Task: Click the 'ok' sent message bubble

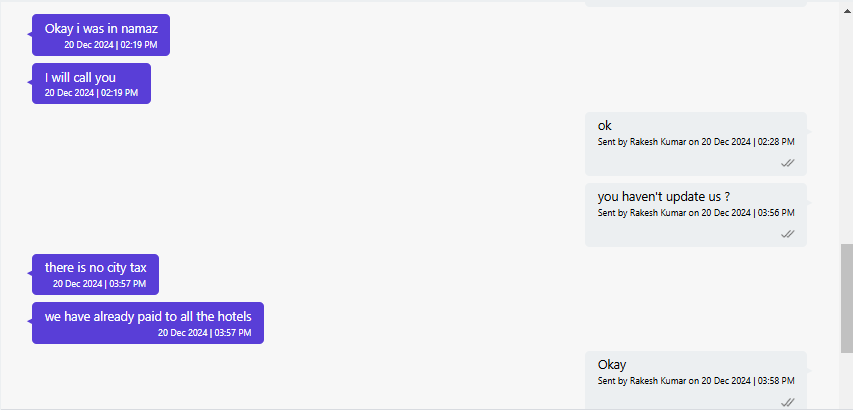Action: point(695,144)
